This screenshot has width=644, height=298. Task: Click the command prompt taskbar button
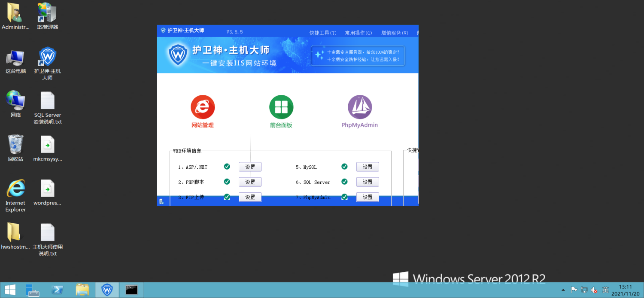(x=132, y=290)
